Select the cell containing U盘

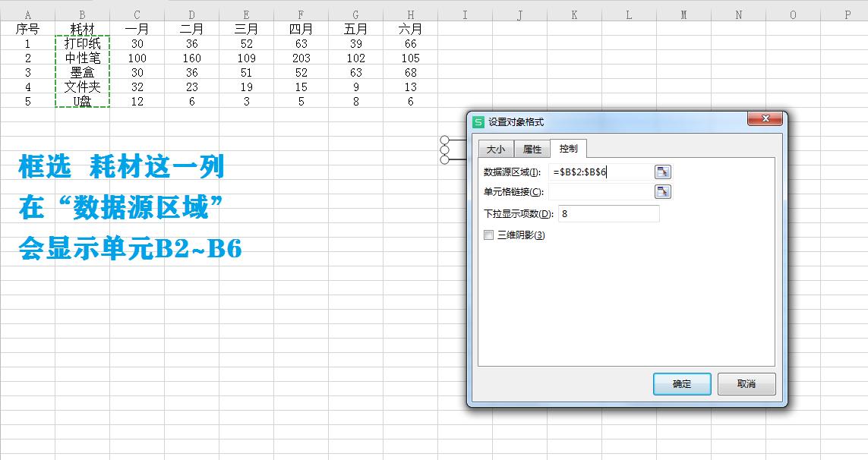tap(82, 100)
